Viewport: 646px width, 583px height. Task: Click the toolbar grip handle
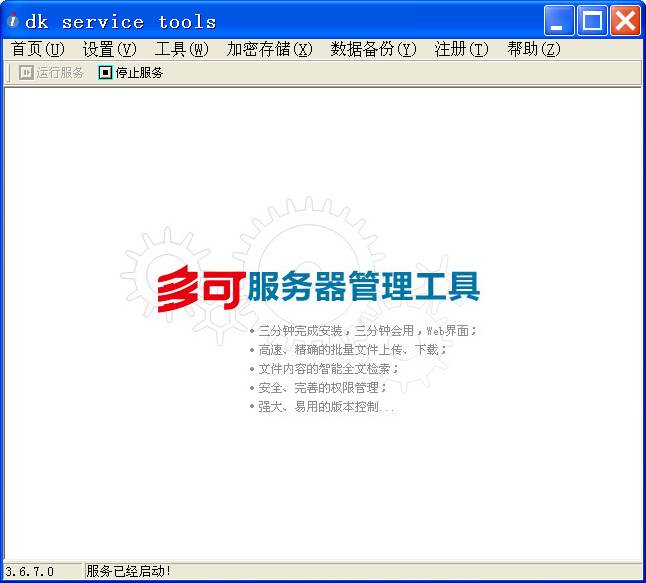click(9, 73)
